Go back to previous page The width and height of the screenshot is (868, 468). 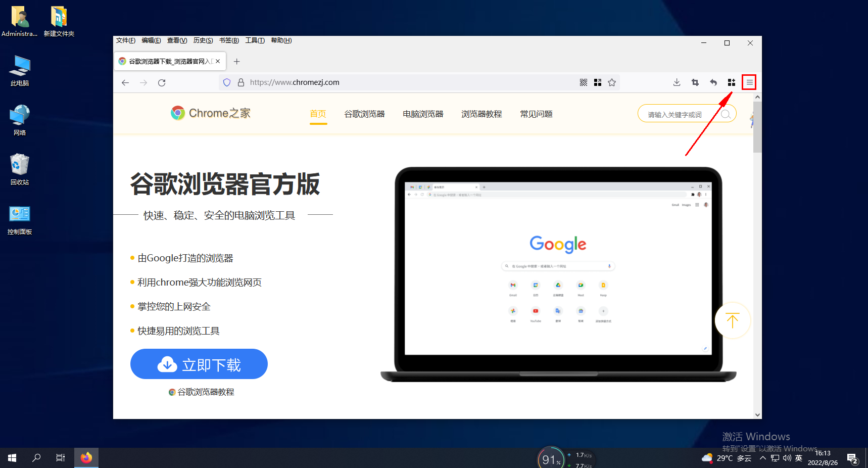(x=125, y=82)
